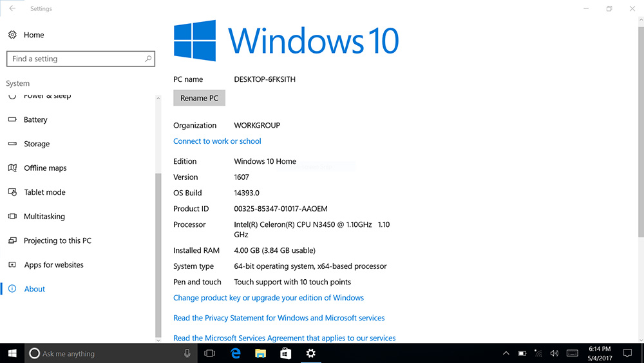The height and width of the screenshot is (363, 644).
Task: Go to Tablet mode settings
Action: coord(44,192)
